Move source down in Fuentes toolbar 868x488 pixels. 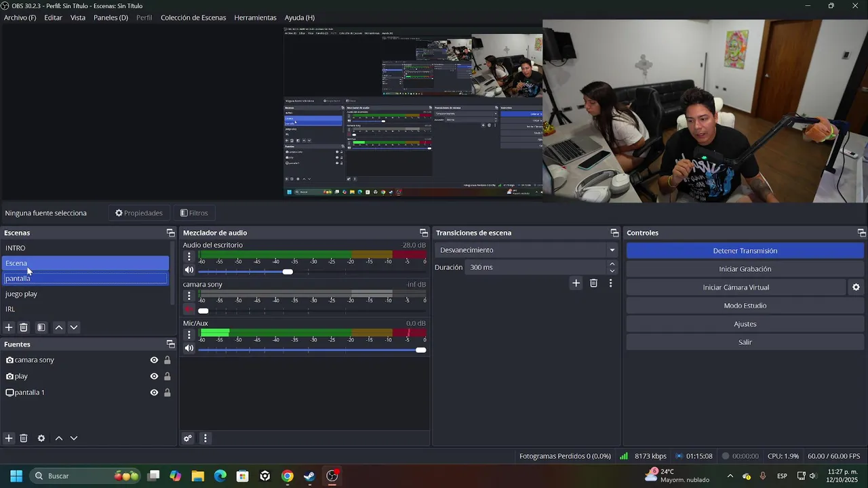point(74,439)
